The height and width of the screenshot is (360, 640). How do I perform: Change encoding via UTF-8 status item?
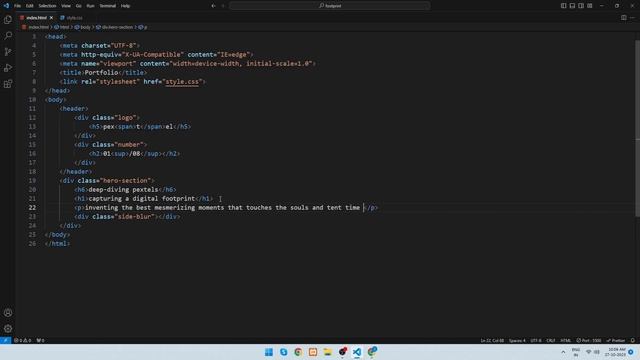click(x=536, y=340)
